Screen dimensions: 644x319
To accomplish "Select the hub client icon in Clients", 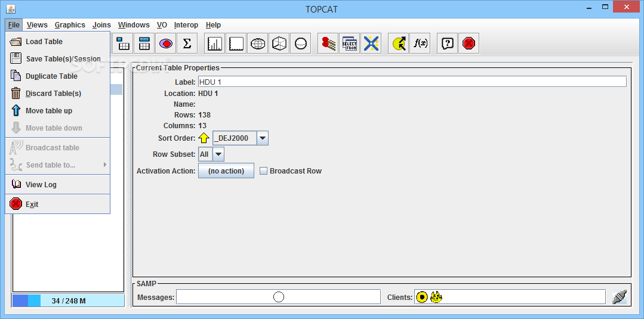I will click(x=422, y=297).
